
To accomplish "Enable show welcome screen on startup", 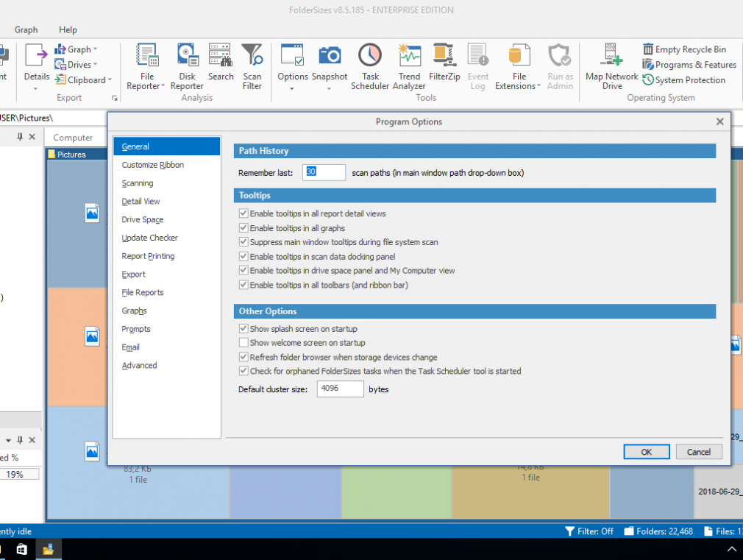I will (243, 342).
